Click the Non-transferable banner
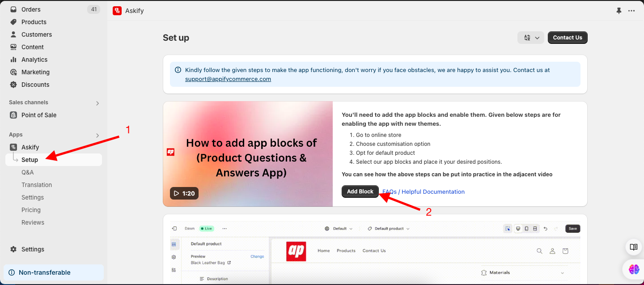 point(54,272)
